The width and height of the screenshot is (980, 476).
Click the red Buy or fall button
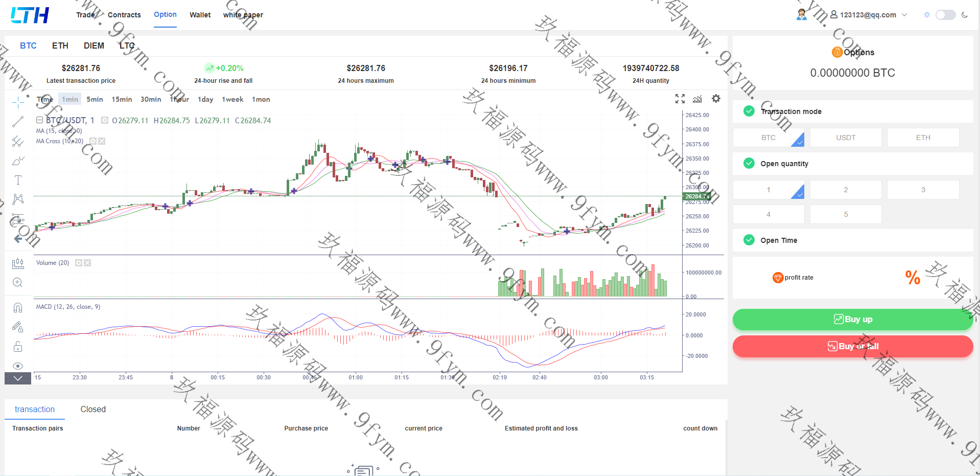852,346
